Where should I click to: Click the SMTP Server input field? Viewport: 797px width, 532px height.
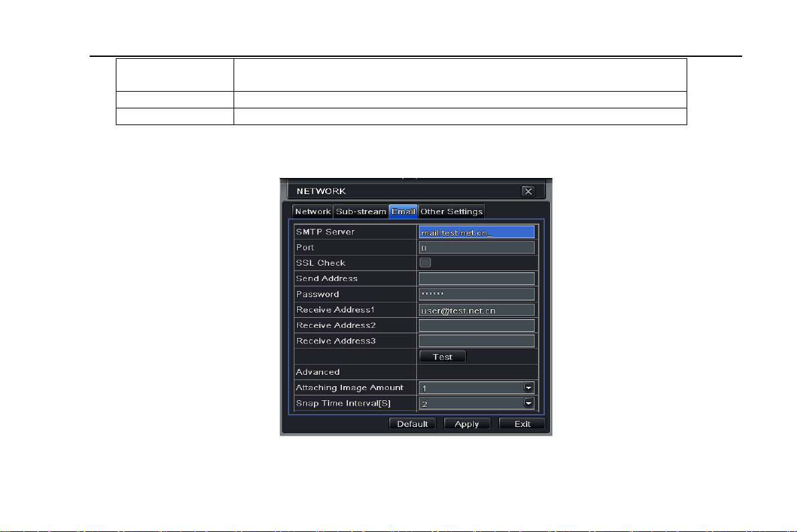point(476,232)
